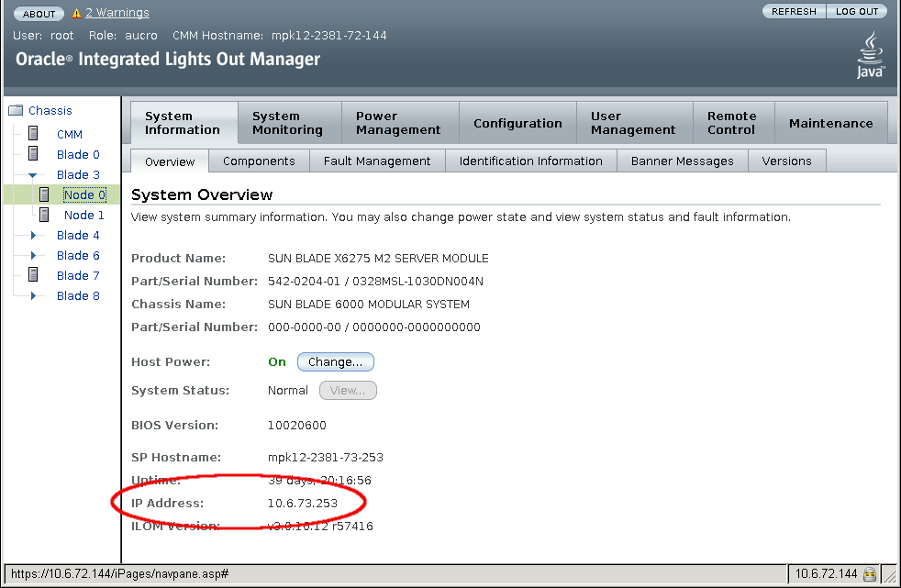
Task: Click the Change button for Host Power
Action: 335,361
